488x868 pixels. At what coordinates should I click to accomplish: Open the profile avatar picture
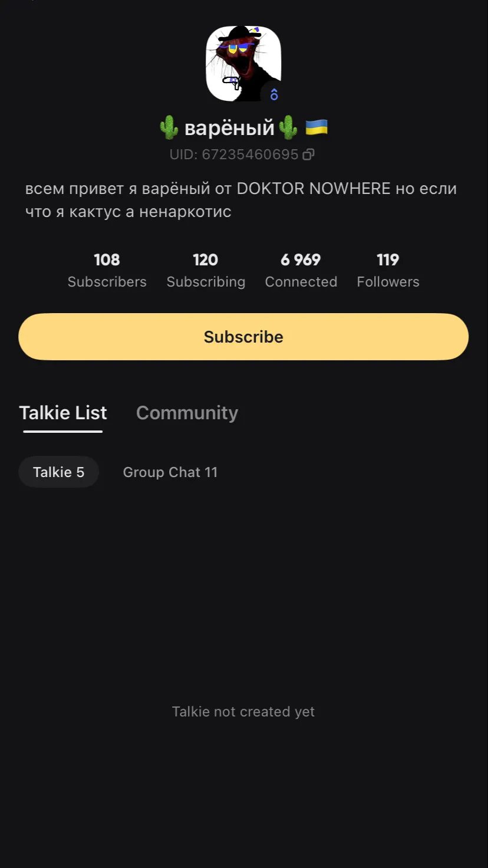(243, 63)
